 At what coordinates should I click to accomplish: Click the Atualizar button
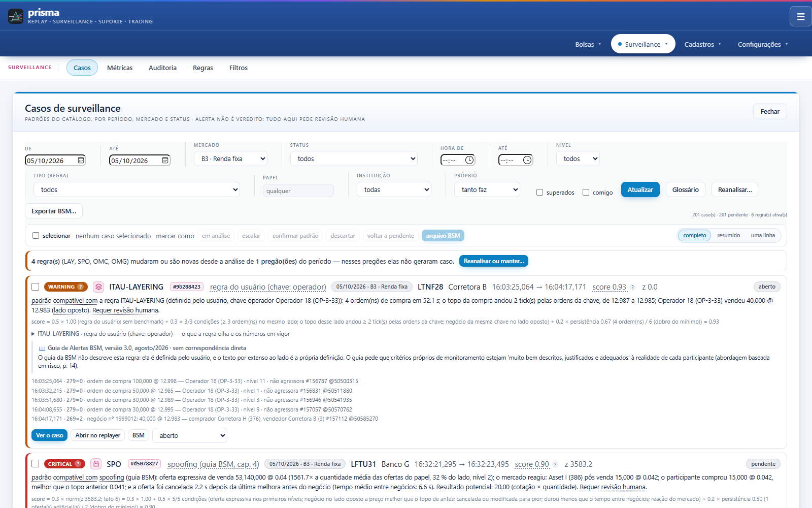click(640, 190)
